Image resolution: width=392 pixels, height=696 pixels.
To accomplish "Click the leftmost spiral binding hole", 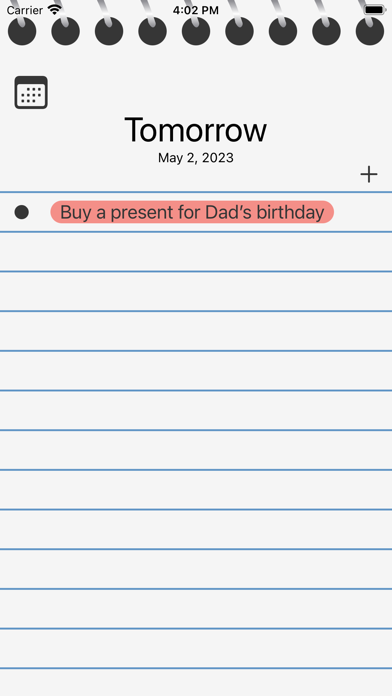I will pos(22,31).
